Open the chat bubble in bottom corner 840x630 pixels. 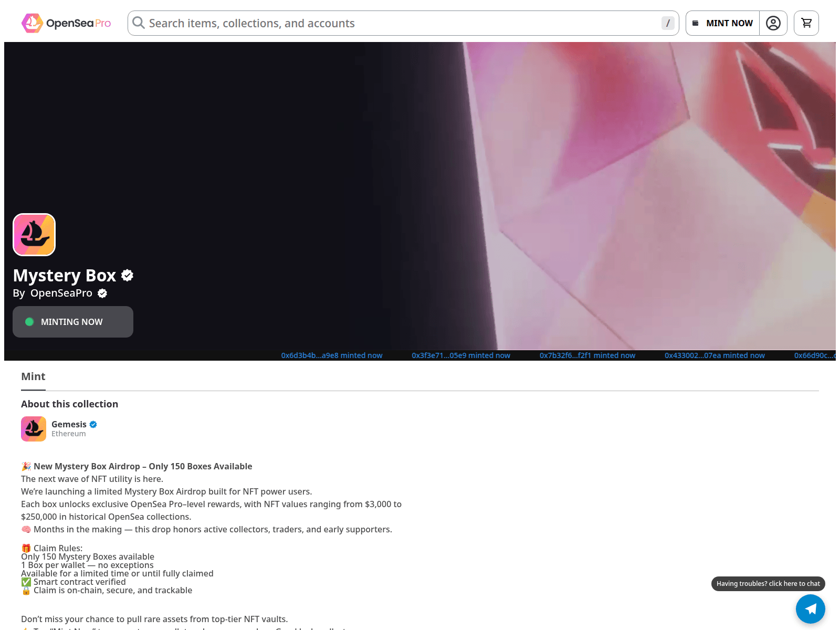pos(811,609)
